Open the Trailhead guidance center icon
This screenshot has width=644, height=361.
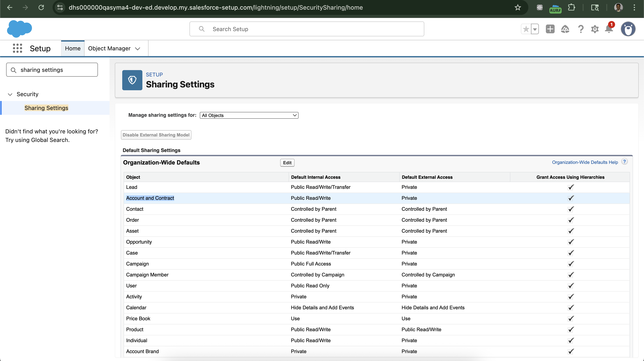click(x=565, y=29)
